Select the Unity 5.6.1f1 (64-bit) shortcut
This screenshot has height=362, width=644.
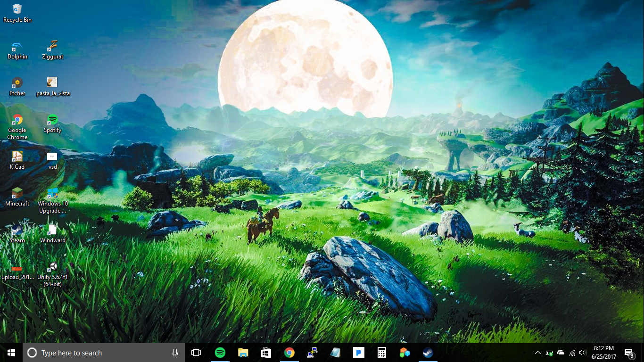(x=52, y=274)
